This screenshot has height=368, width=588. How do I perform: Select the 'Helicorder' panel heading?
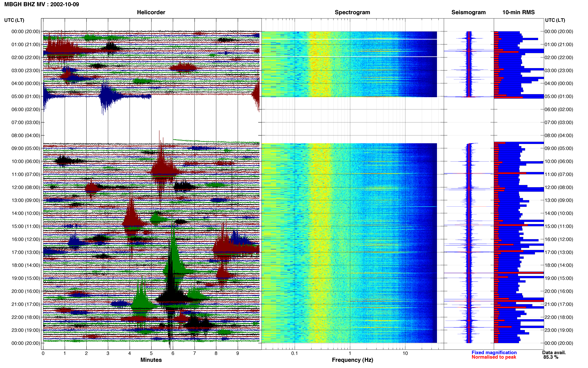[151, 12]
